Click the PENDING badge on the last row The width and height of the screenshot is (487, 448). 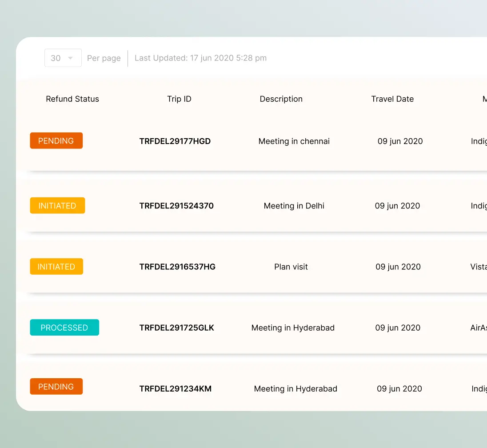tap(56, 386)
